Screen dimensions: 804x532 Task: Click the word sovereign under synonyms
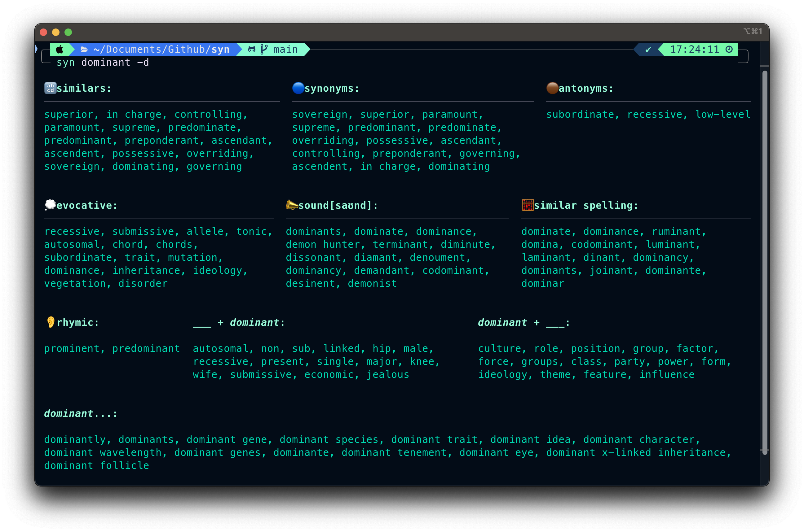(320, 115)
